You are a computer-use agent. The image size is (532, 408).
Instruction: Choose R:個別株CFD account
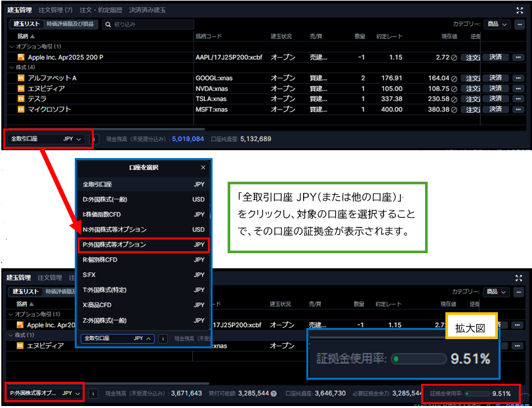144,260
